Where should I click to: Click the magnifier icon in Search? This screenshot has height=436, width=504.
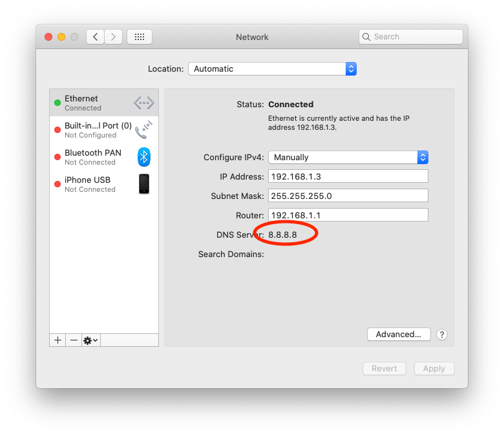(366, 37)
